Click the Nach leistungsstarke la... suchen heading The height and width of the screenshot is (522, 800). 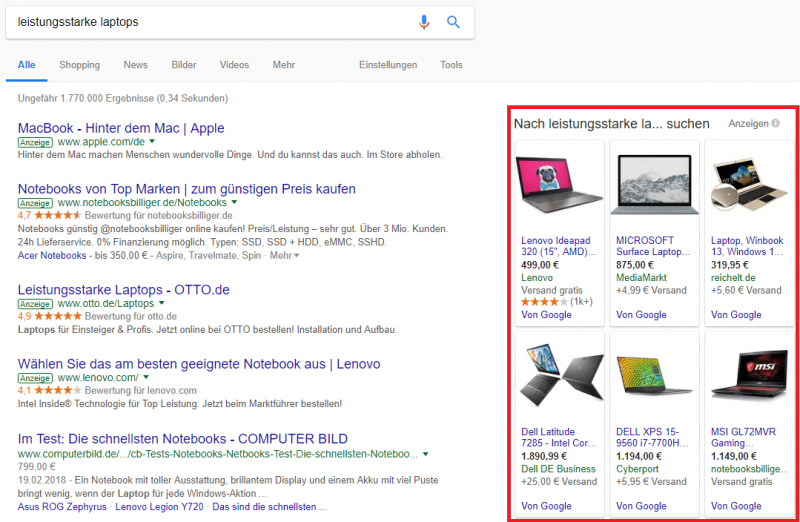pos(611,124)
